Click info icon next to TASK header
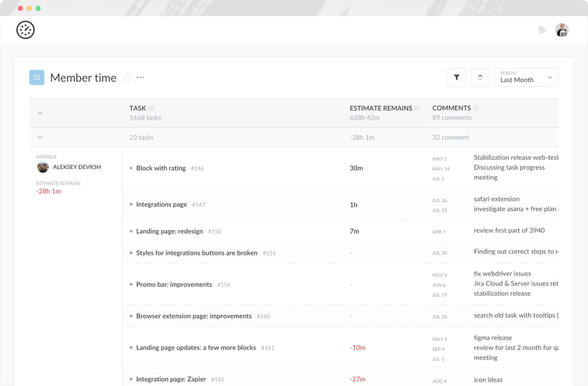 (x=151, y=108)
